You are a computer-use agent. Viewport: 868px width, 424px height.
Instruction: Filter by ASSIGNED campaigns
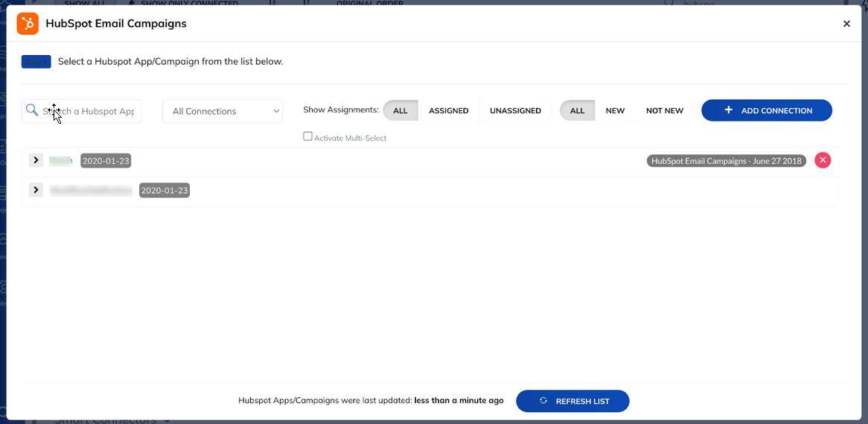(449, 111)
